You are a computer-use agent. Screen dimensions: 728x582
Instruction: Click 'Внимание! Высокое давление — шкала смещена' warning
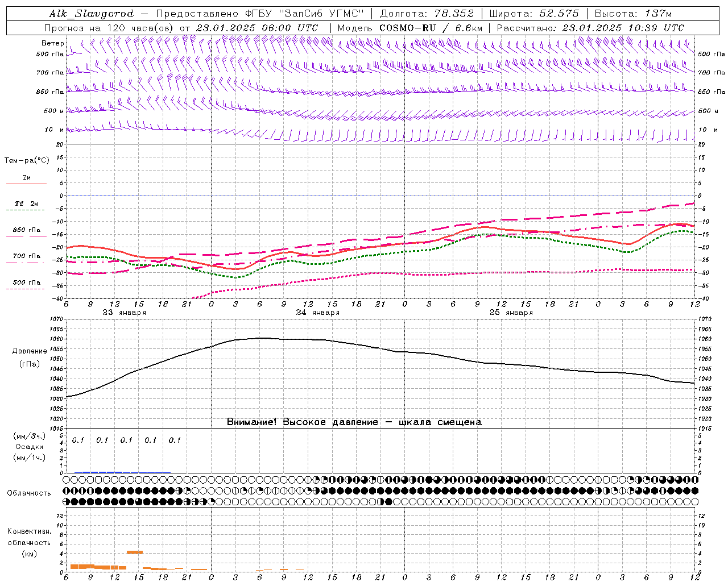click(x=354, y=422)
